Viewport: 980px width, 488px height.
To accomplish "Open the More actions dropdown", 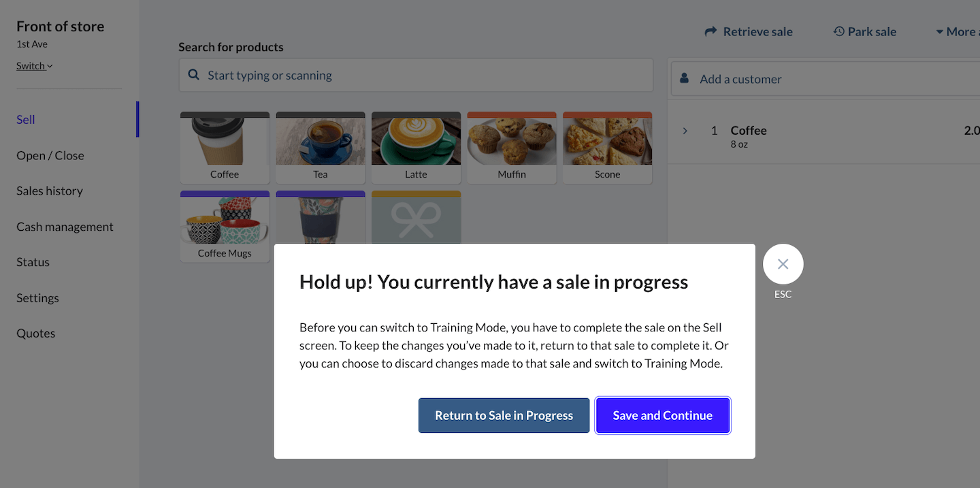I will pos(957,31).
